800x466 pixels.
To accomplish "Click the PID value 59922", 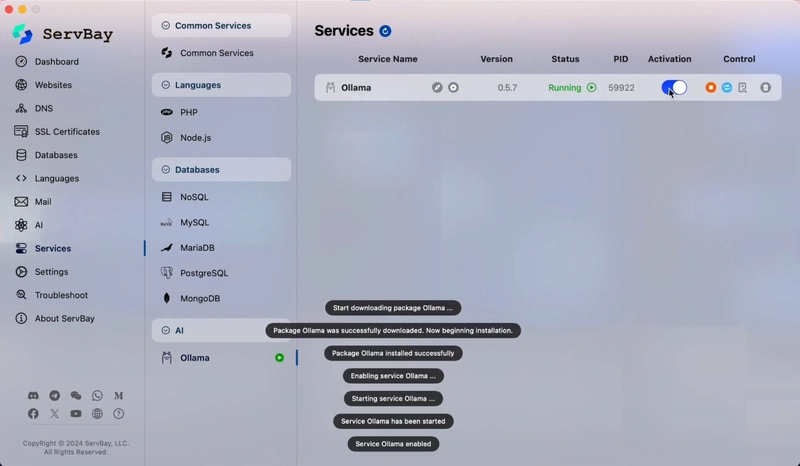I will point(621,88).
